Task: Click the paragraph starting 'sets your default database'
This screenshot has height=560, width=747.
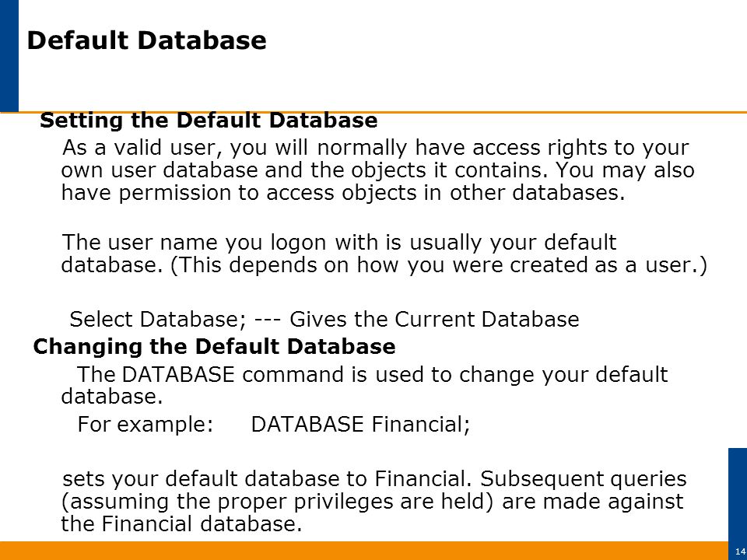Action: pyautogui.click(x=374, y=502)
